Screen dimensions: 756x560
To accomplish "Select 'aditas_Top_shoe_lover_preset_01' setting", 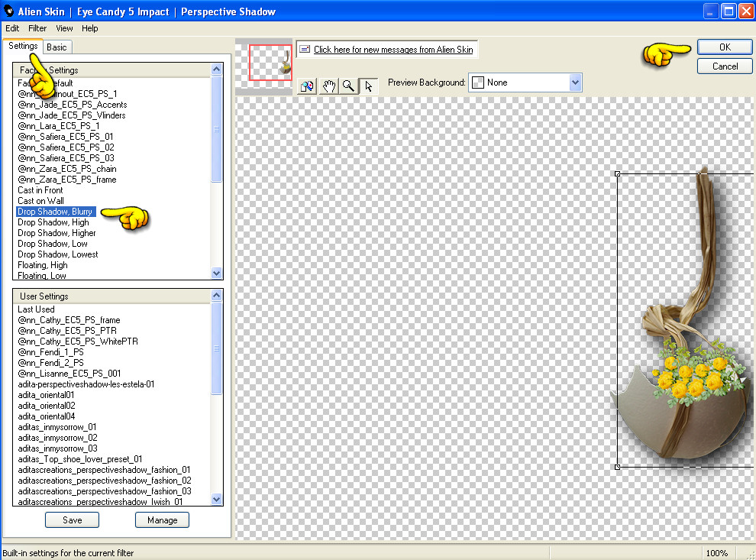I will coord(79,459).
